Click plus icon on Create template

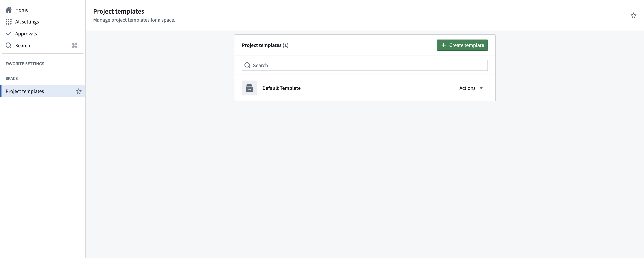tap(443, 45)
